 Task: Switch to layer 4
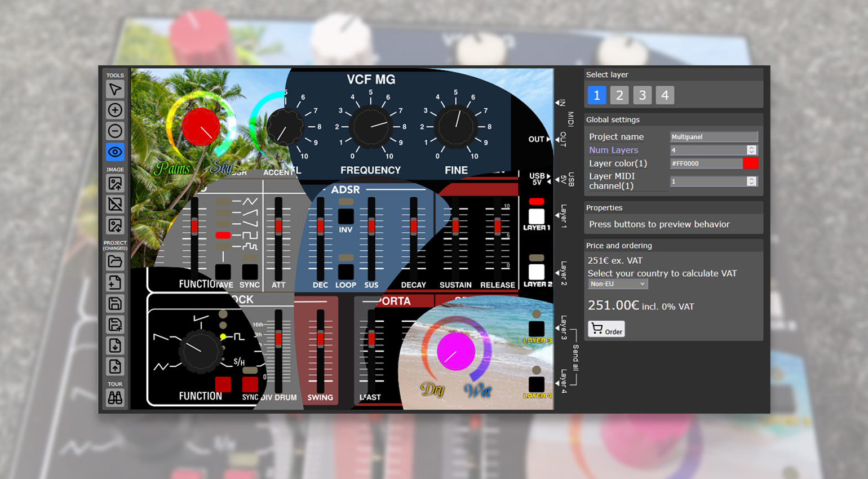665,95
